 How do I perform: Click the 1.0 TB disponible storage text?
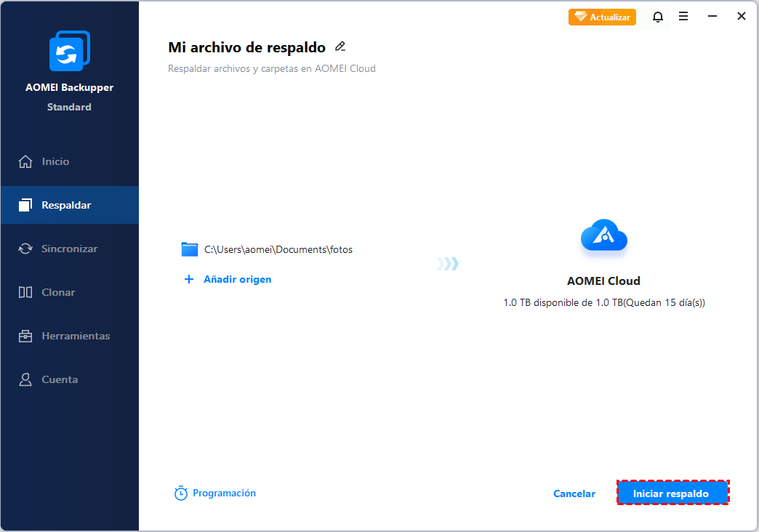pyautogui.click(x=604, y=302)
